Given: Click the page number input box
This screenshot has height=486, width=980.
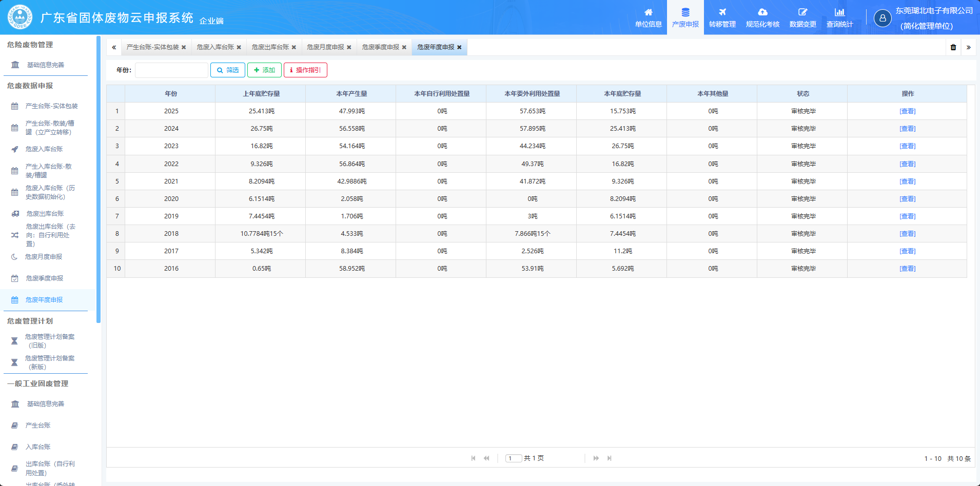Looking at the screenshot, I should [x=514, y=458].
